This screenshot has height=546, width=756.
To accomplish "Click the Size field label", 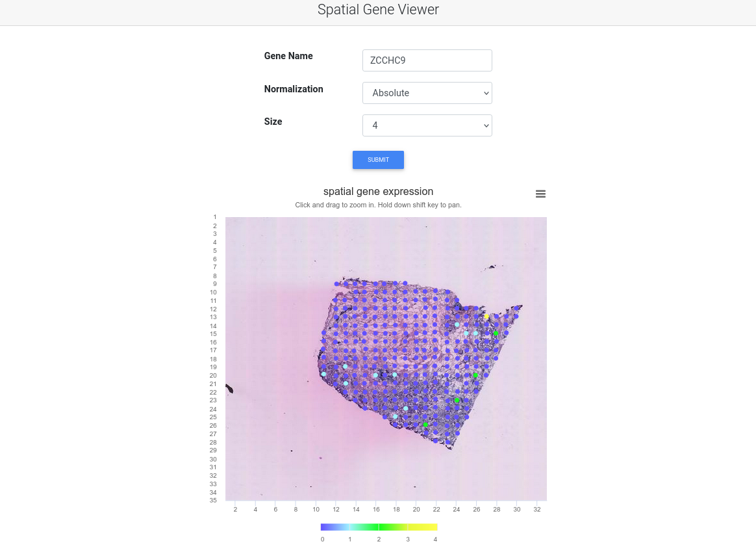I will pyautogui.click(x=273, y=122).
